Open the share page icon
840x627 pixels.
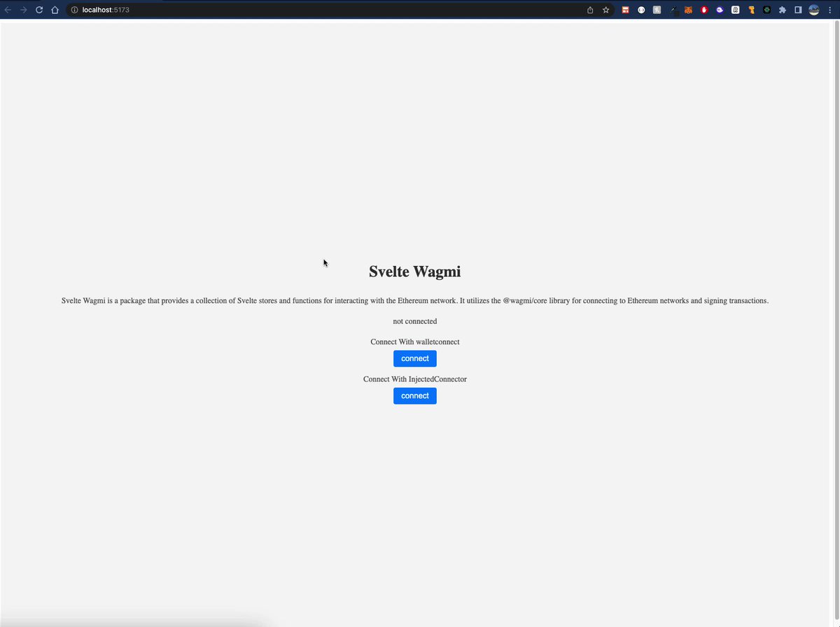[590, 10]
